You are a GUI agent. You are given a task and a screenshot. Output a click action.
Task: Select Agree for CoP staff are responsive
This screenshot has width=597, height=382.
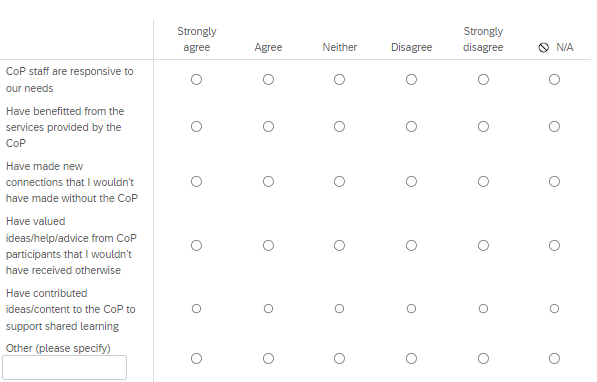tap(268, 80)
